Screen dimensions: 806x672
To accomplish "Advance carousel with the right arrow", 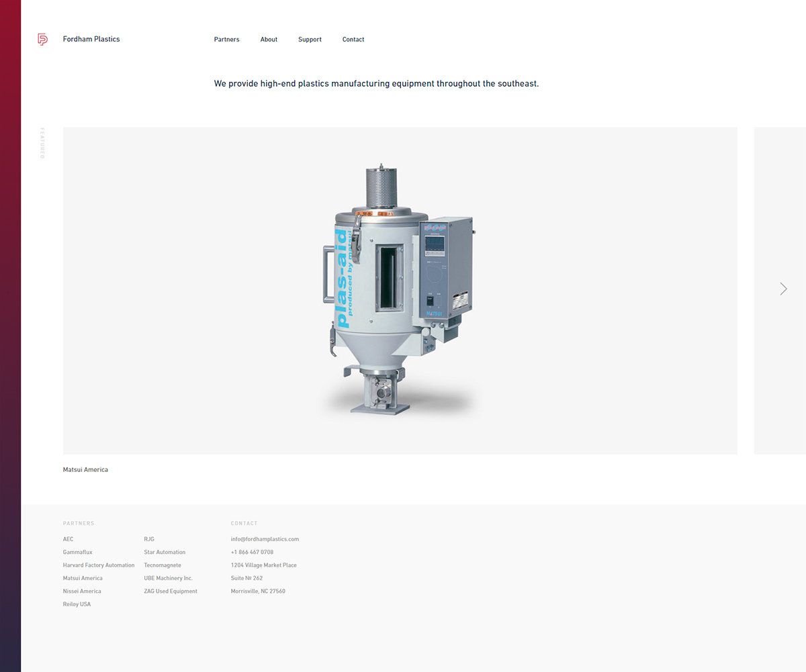I will tap(783, 289).
